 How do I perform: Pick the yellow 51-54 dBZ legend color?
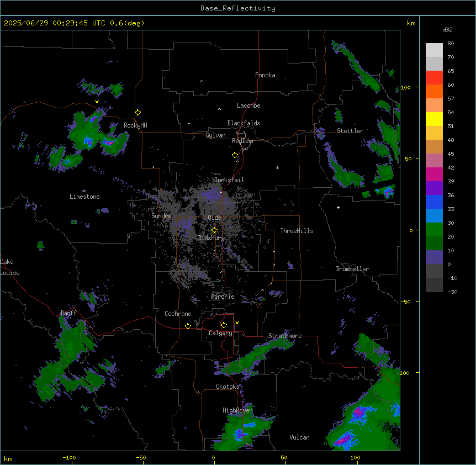tap(434, 119)
